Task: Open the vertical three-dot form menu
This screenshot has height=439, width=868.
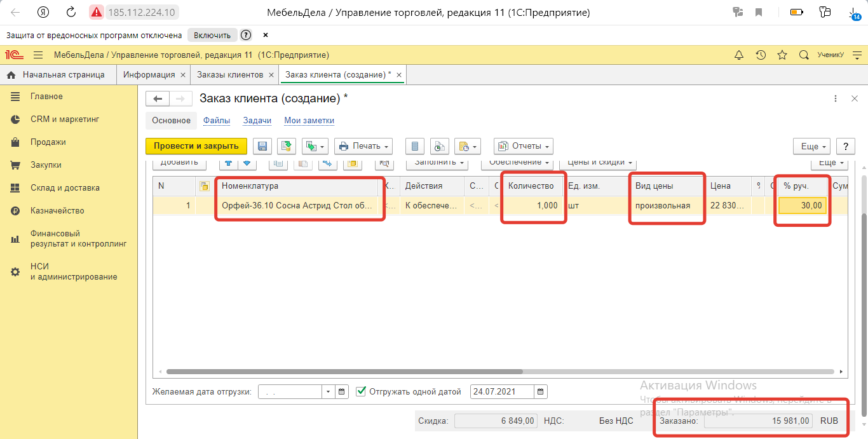Action: click(836, 98)
